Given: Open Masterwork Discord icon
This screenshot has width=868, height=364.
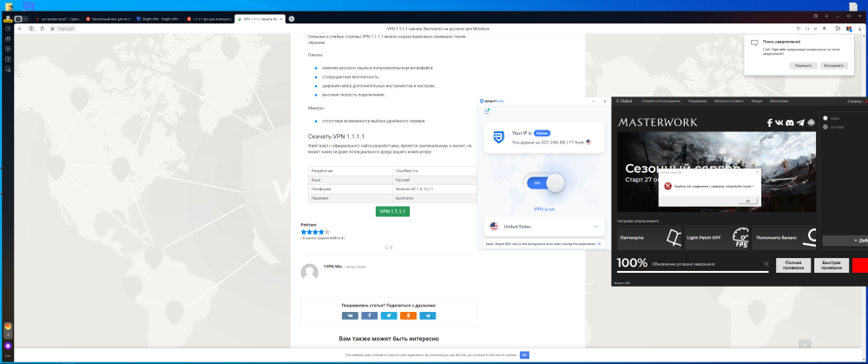Looking at the screenshot, I should (x=790, y=122).
